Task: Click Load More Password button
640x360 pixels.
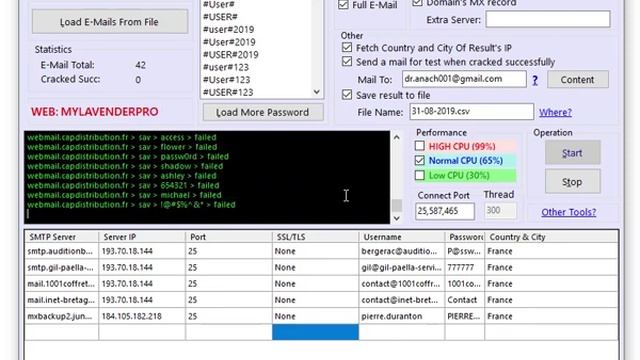Action: 263,112
